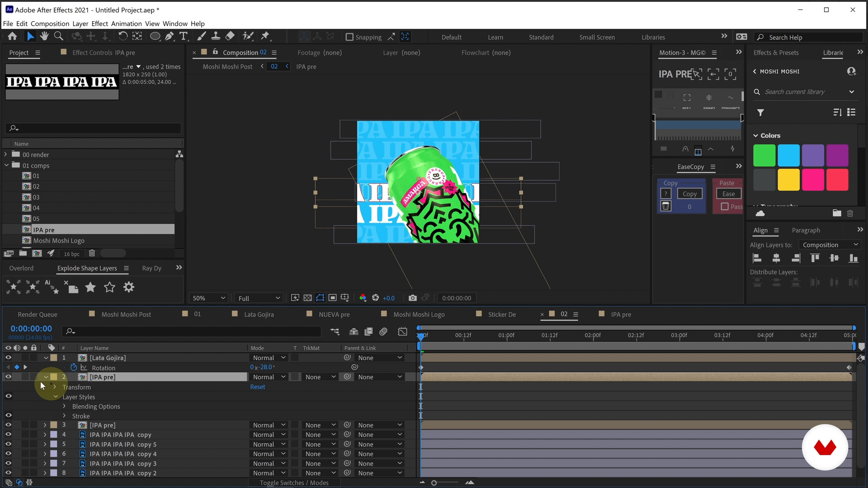Enable the Snapping checkbox
Viewport: 868px width, 488px height.
pyautogui.click(x=349, y=37)
